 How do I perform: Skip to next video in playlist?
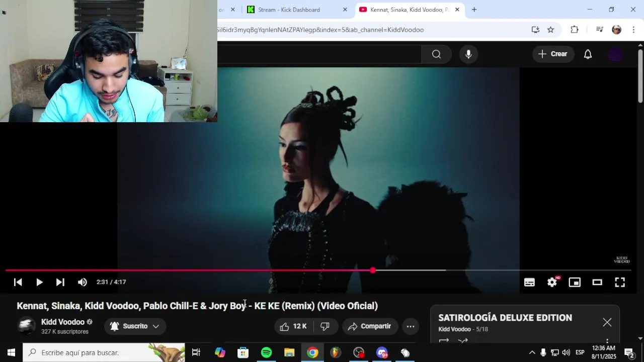(60, 282)
